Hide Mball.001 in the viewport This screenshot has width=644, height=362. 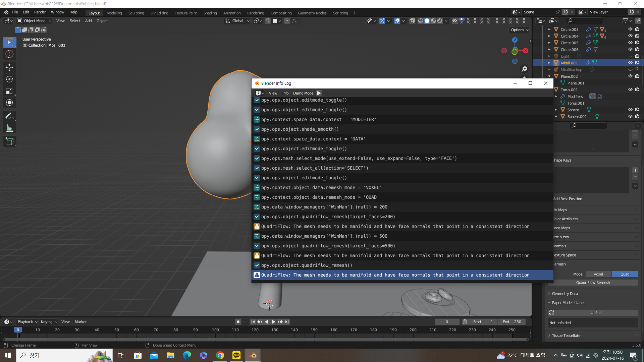click(x=630, y=63)
